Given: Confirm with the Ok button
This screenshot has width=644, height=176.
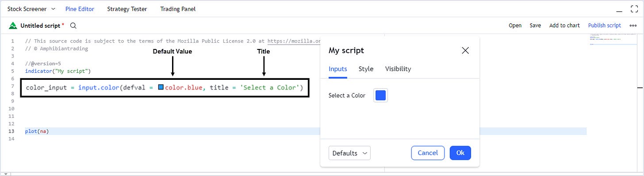Looking at the screenshot, I should (x=460, y=153).
